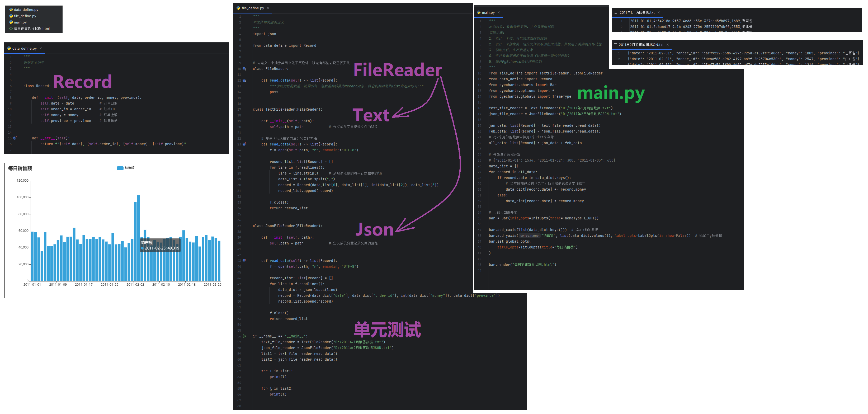Click the override gutter icon beside __str__

point(15,138)
